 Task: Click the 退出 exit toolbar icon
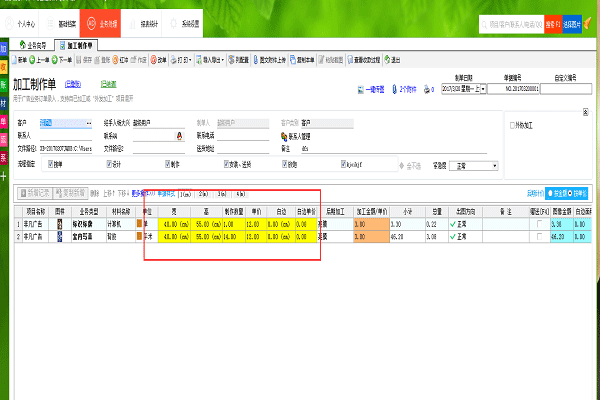coord(392,60)
